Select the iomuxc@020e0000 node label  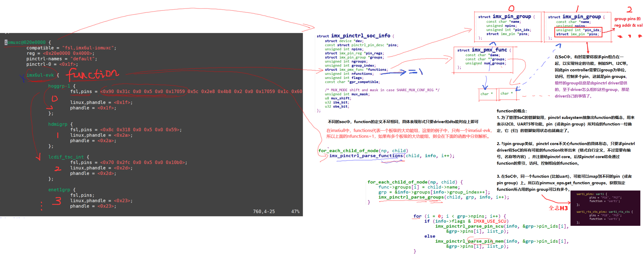(26, 42)
